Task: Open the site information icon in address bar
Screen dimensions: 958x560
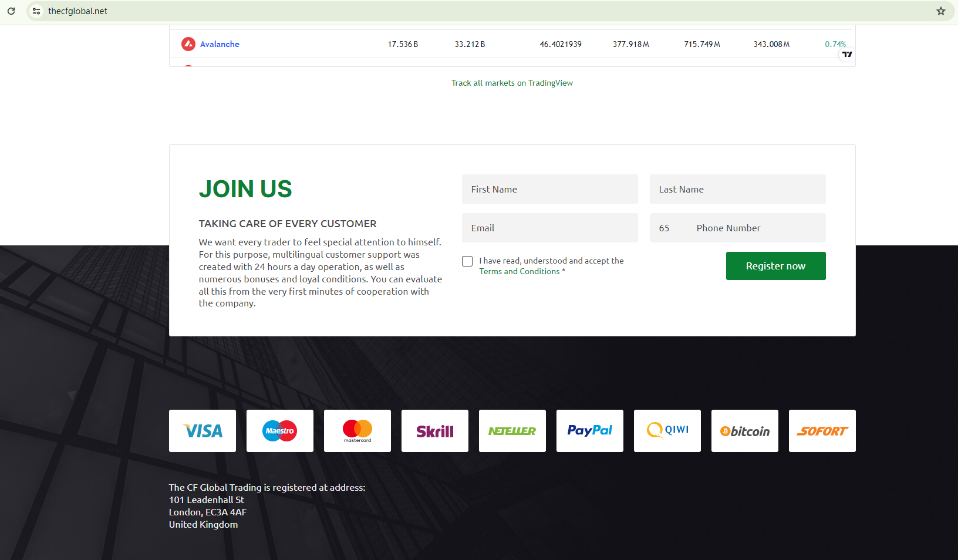Action: pos(36,11)
